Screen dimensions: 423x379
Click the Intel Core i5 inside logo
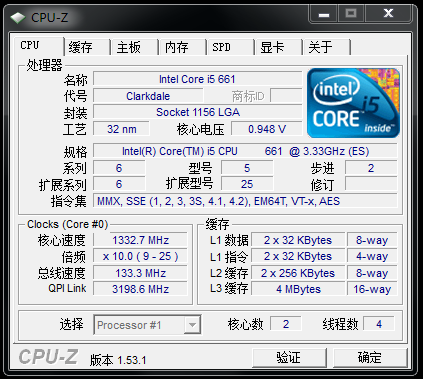353,103
